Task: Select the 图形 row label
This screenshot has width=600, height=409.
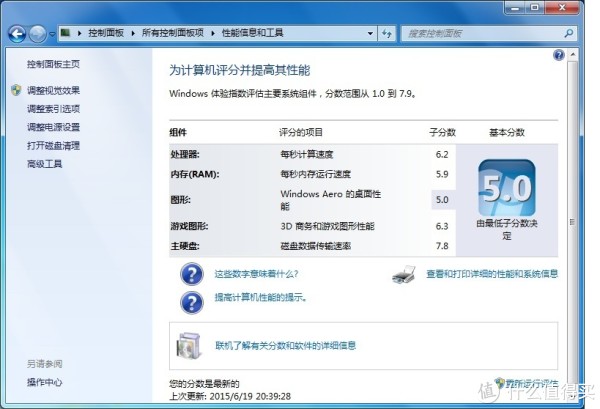Action: tap(181, 200)
